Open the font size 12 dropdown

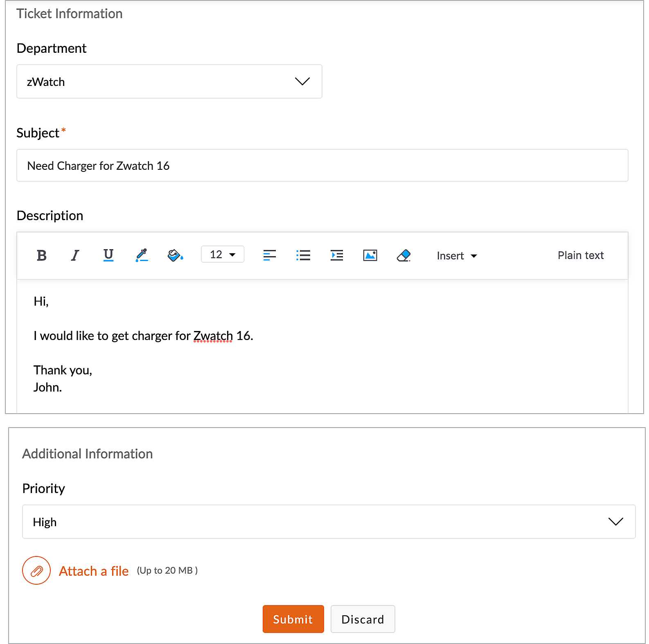pyautogui.click(x=223, y=254)
